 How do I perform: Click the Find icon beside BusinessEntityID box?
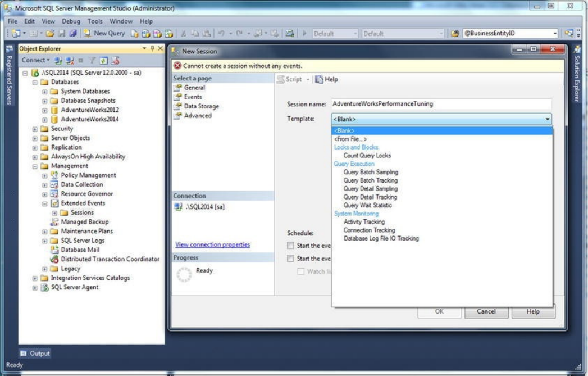(x=455, y=34)
